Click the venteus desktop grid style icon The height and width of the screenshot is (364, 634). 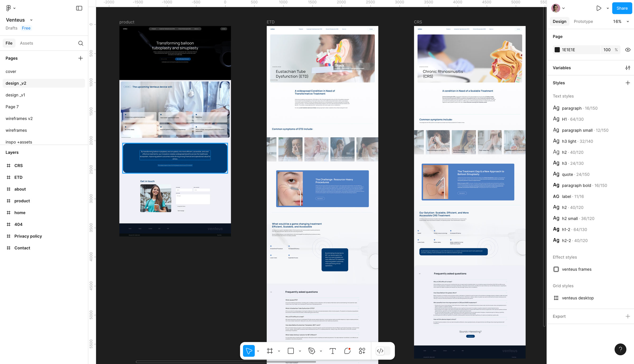(x=556, y=298)
